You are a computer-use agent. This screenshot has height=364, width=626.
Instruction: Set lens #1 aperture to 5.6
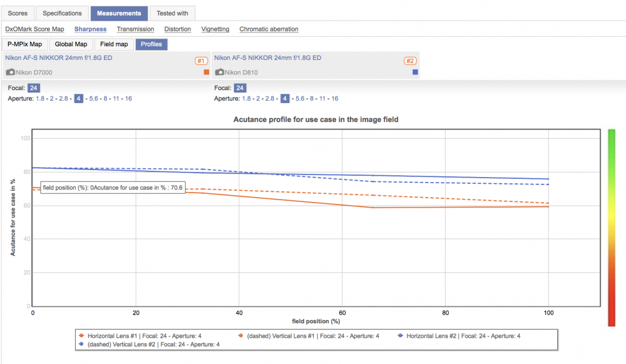click(x=93, y=98)
